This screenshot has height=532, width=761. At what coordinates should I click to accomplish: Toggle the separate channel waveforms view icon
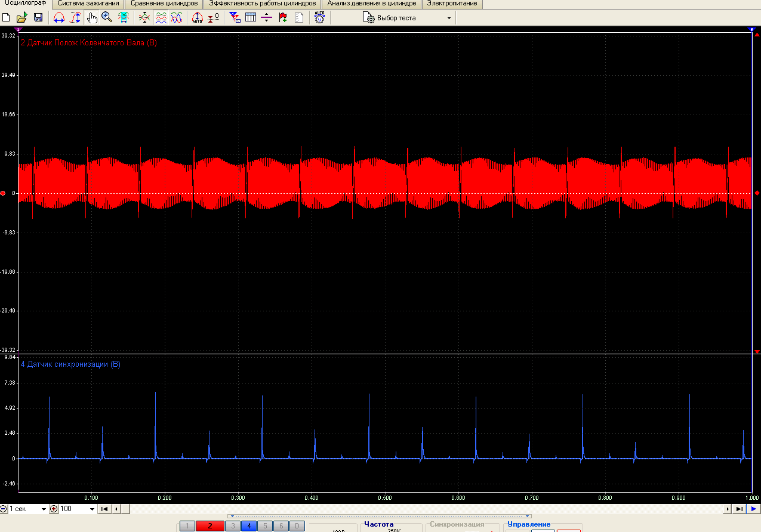click(161, 18)
